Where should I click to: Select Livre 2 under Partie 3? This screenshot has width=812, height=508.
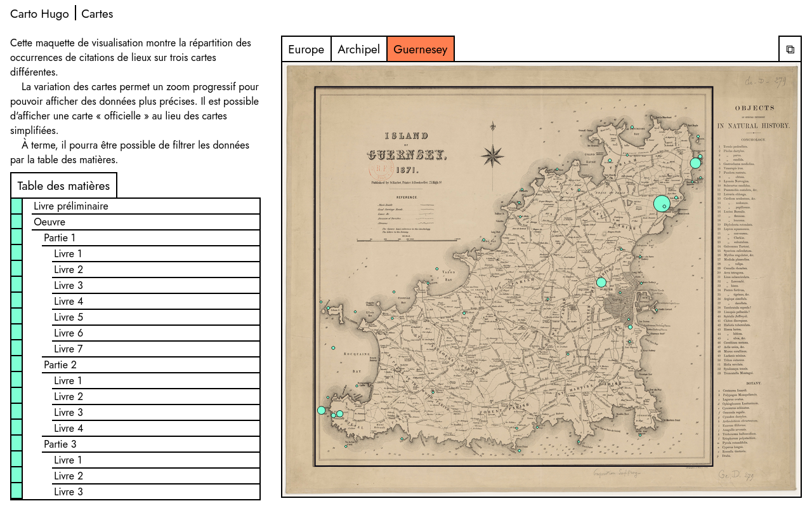156,476
